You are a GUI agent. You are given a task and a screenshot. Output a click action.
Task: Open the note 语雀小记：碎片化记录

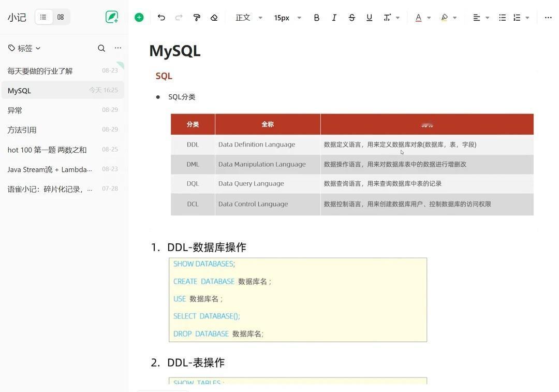pos(63,188)
